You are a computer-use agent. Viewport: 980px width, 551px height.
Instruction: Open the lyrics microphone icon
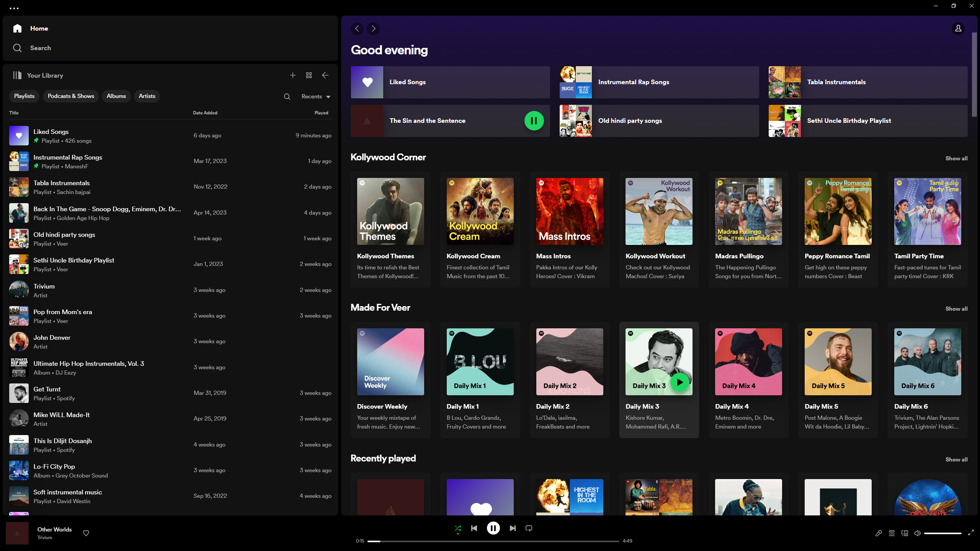click(x=879, y=533)
